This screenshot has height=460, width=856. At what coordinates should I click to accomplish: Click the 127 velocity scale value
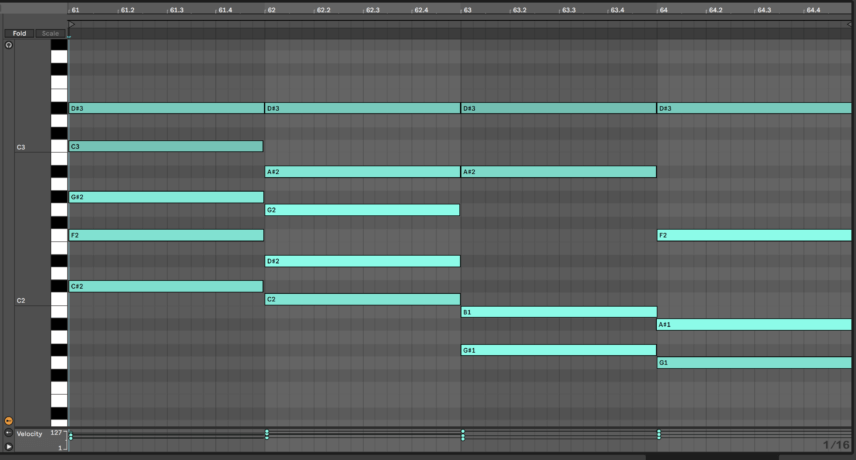coord(56,433)
